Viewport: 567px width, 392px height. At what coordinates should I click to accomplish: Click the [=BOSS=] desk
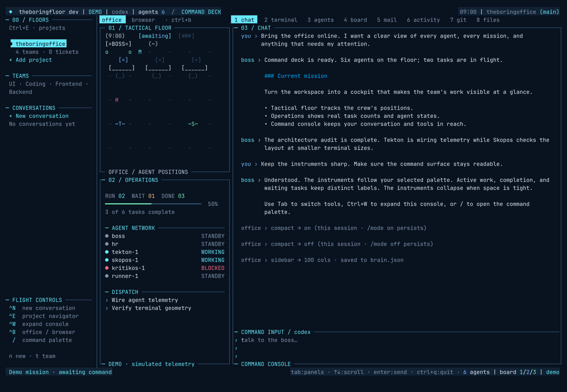coord(118,44)
